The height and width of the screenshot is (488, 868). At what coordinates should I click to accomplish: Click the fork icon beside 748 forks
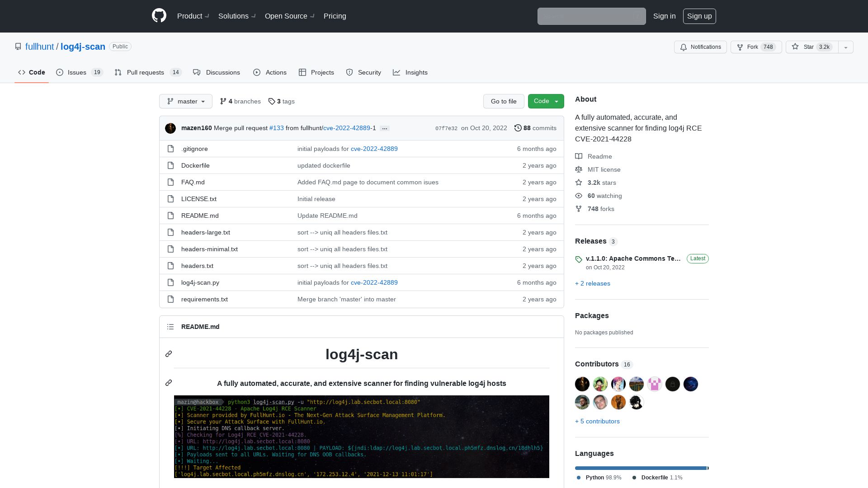pyautogui.click(x=579, y=209)
